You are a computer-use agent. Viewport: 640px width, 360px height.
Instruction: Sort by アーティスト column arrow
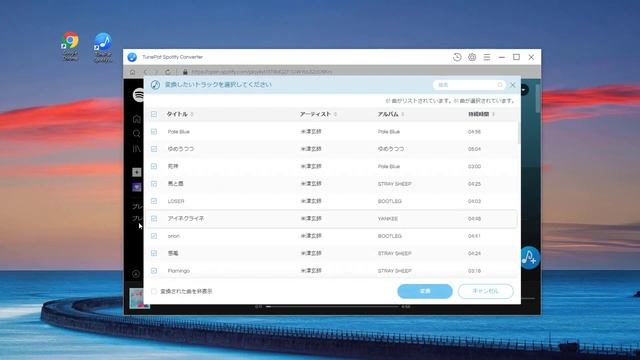(x=335, y=114)
